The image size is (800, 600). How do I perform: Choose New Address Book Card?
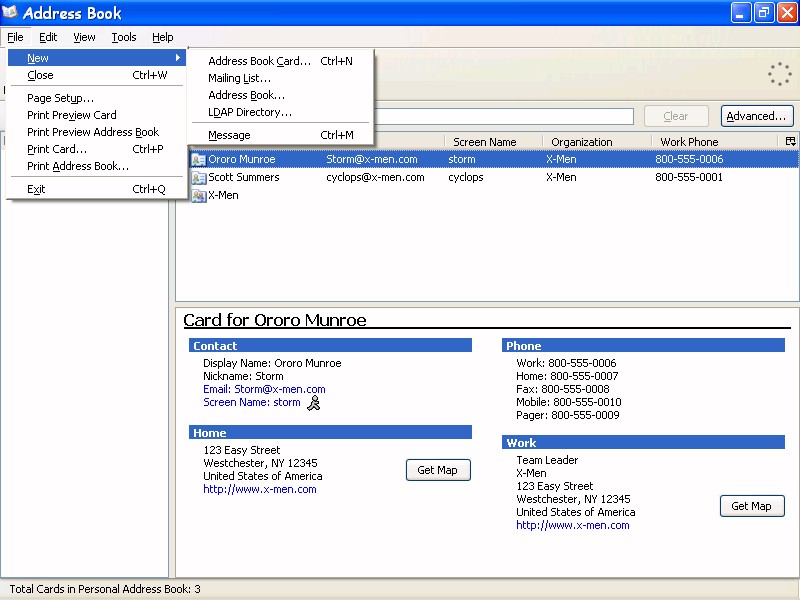[x=280, y=61]
